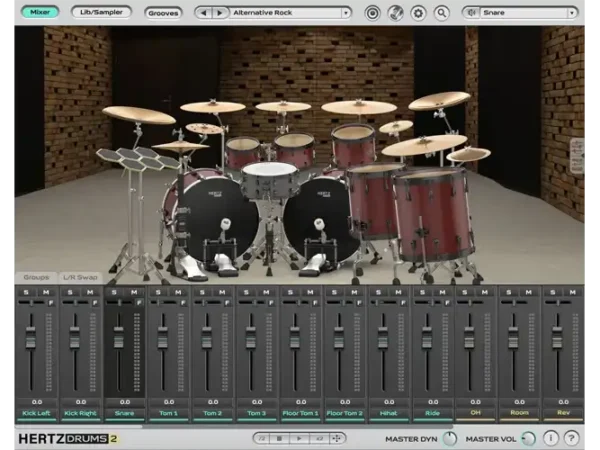The width and height of the screenshot is (600, 450).
Task: Click the Rev channel label
Action: 564,412
